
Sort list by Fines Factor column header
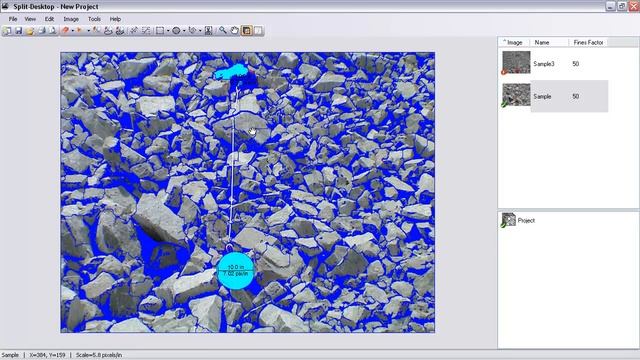point(588,42)
